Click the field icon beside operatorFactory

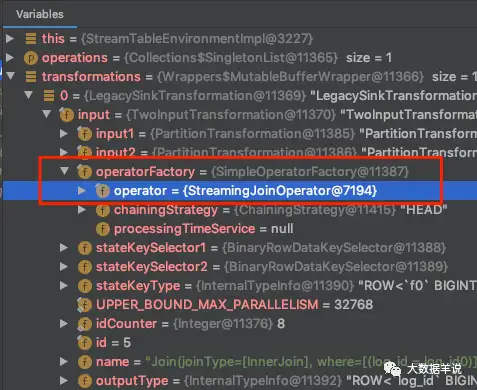(x=84, y=172)
